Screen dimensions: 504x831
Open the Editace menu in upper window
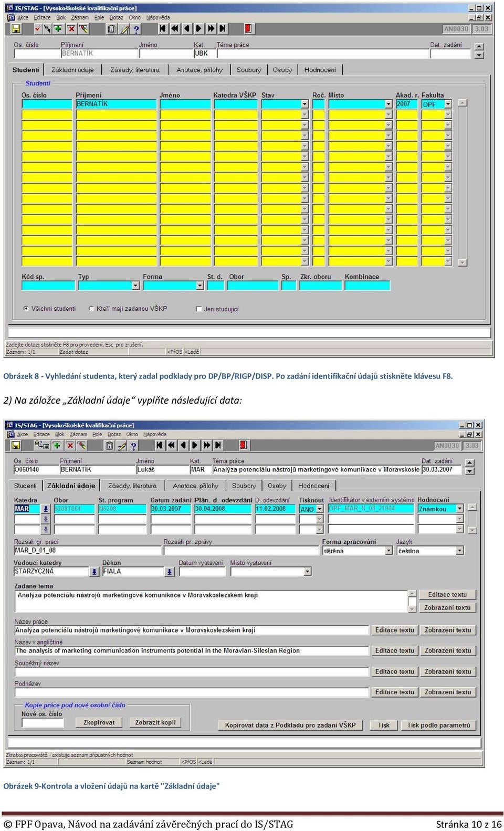(42, 17)
